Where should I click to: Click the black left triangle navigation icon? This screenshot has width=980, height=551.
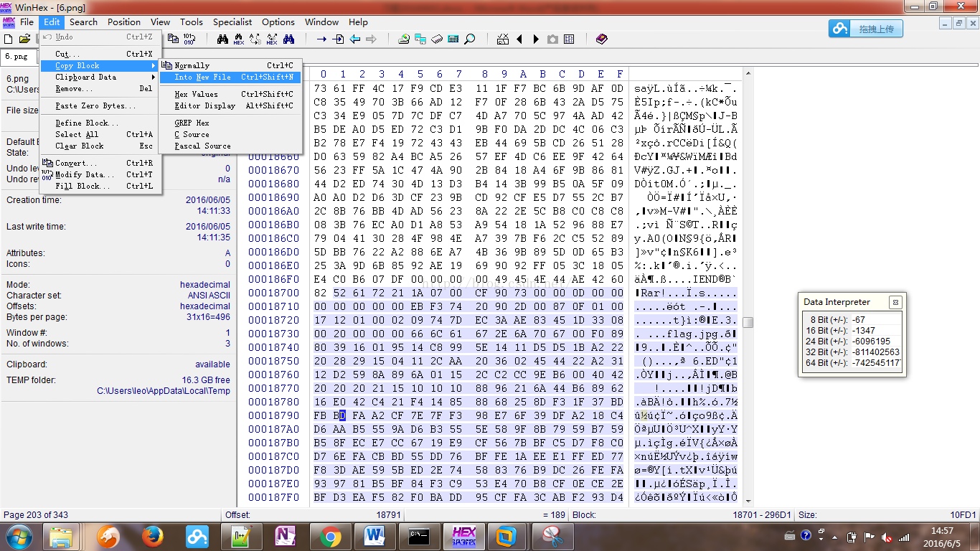(x=519, y=39)
